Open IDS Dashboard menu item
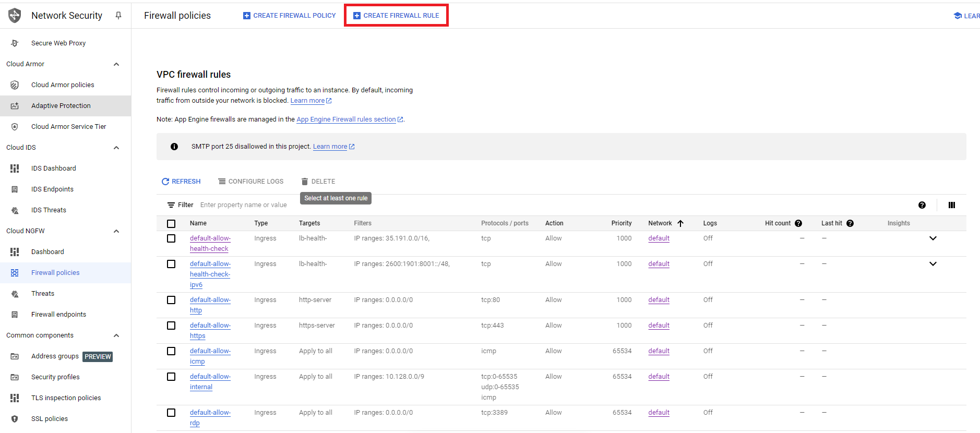This screenshot has height=433, width=980. pyautogui.click(x=54, y=169)
